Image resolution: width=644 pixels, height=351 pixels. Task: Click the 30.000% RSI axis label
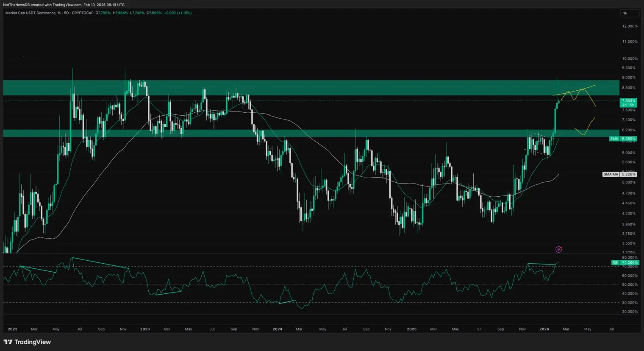[x=630, y=303]
